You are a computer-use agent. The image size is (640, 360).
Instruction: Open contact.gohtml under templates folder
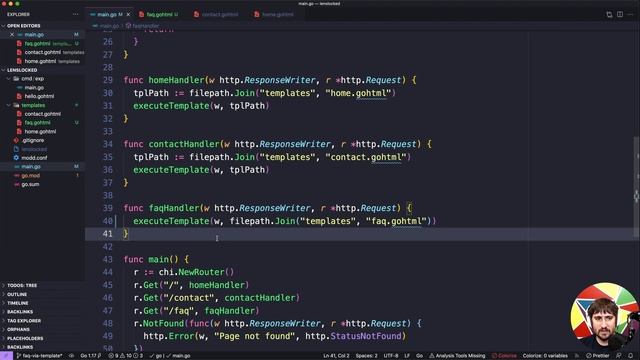pyautogui.click(x=42, y=114)
